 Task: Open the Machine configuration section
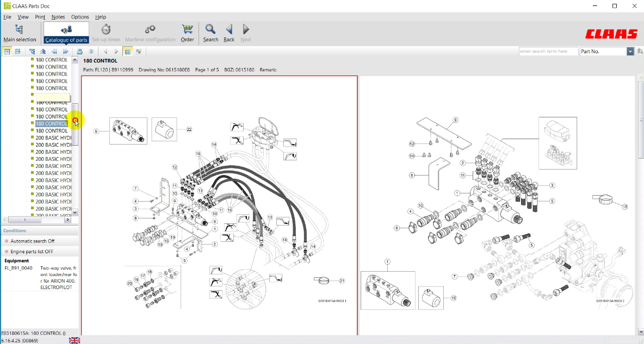tap(150, 33)
